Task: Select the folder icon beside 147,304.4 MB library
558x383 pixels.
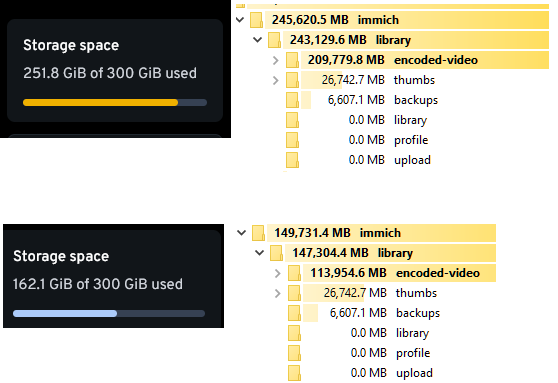Action: (x=277, y=253)
